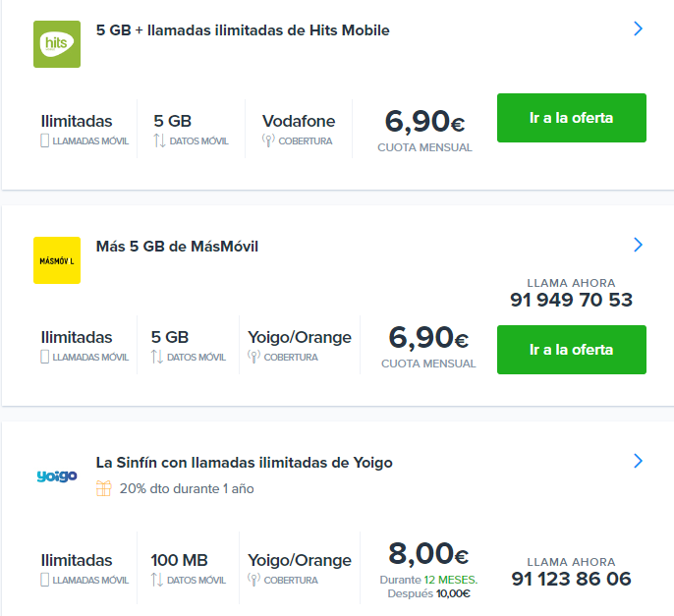674x616 pixels.
Task: Click Ir a la oferta for Hits Mobile
Action: [x=571, y=118]
